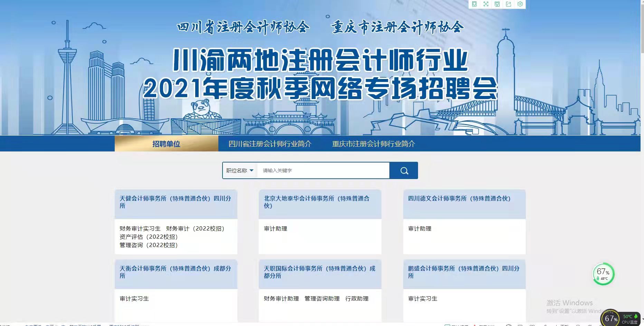The width and height of the screenshot is (644, 326).
Task: Open 鹏盛会计师事务所 四川分所 company link
Action: point(464,272)
